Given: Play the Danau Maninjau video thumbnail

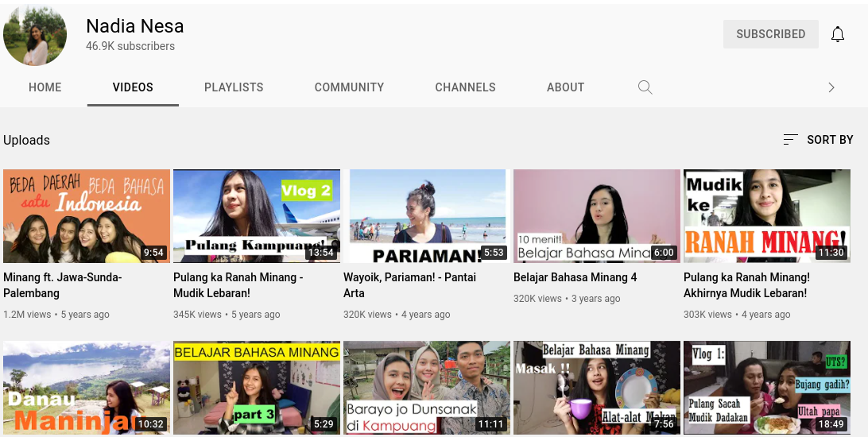Looking at the screenshot, I should click(86, 388).
